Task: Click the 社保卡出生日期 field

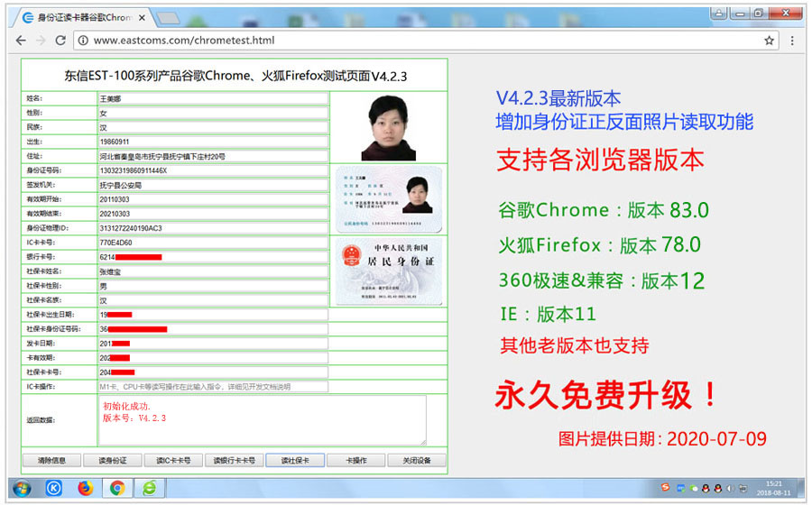Action: coord(213,315)
